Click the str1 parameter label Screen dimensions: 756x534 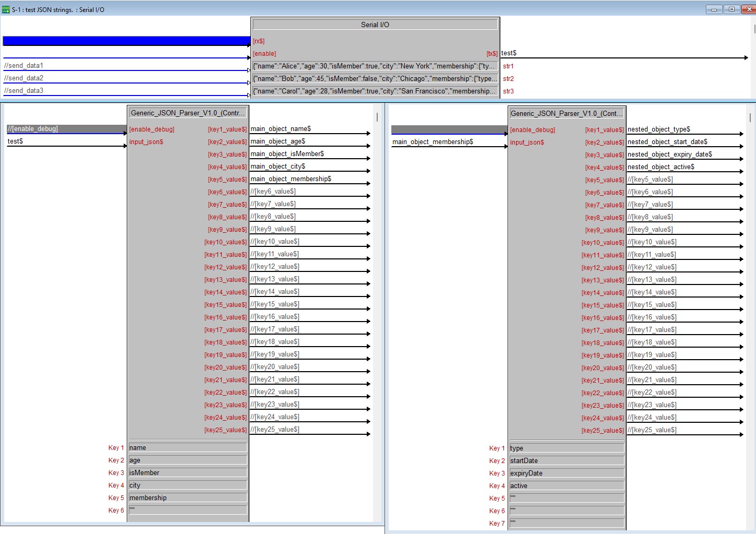(x=508, y=66)
